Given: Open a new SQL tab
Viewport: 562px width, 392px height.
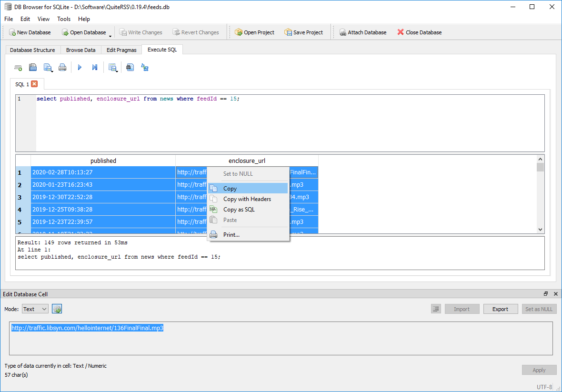Looking at the screenshot, I should click(18, 67).
